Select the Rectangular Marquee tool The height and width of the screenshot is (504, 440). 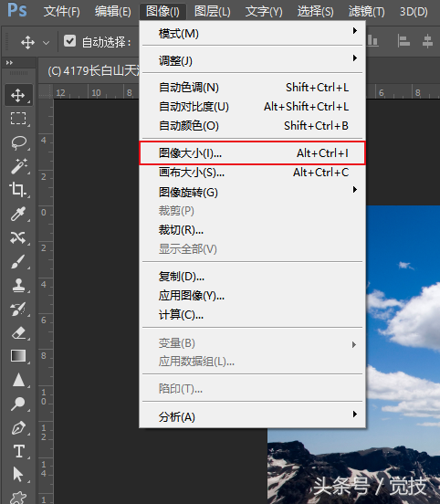pyautogui.click(x=18, y=119)
